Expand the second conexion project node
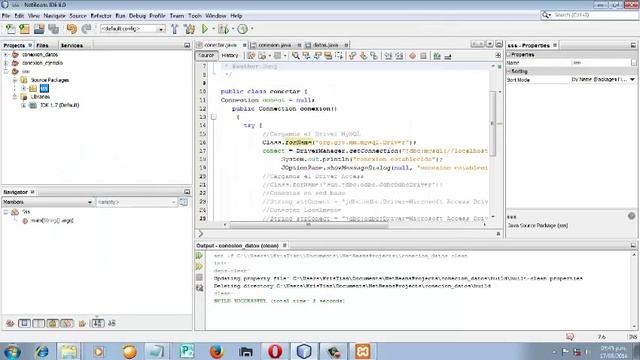This screenshot has height=360, width=640. (6, 63)
